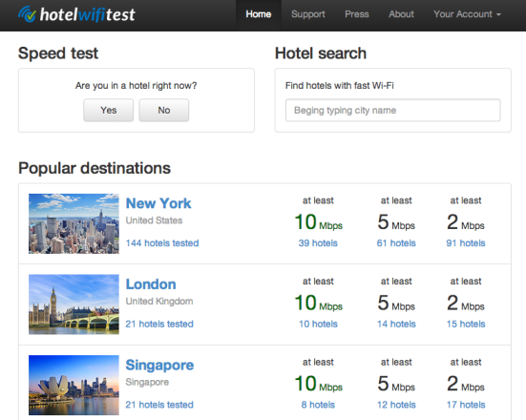This screenshot has width=526, height=420.
Task: Choose No for hotel speed test
Action: click(x=164, y=110)
